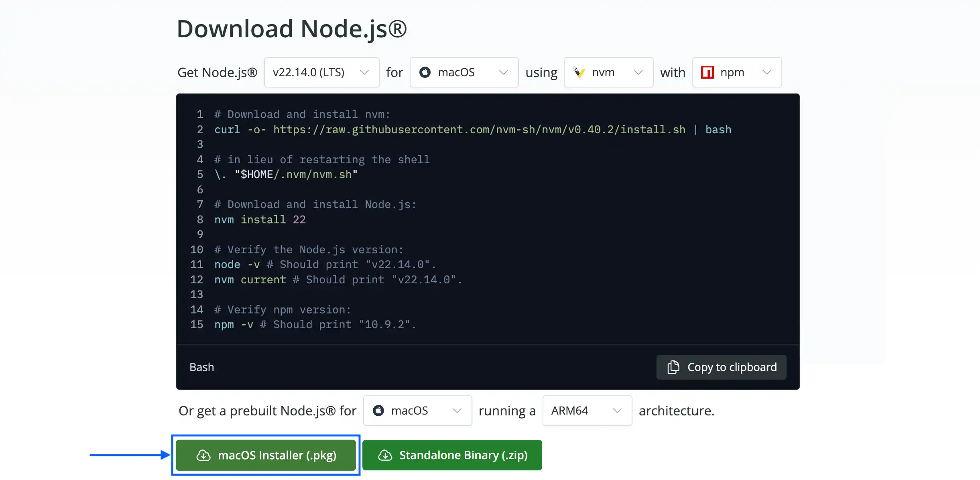The height and width of the screenshot is (480, 980).
Task: Click the curl install command on line 2
Action: [x=473, y=129]
